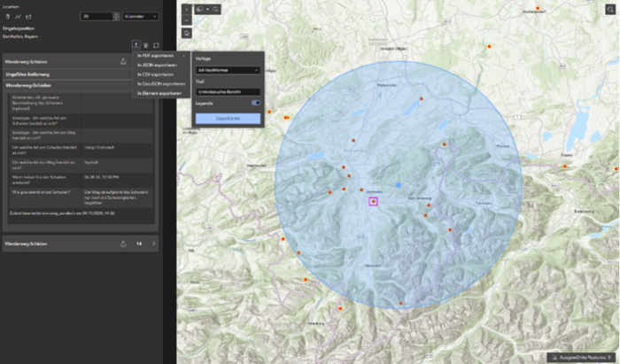This screenshot has height=364, width=620.
Task: Collapse the Ungefähre Entfernung section
Action: pyautogui.click(x=67, y=74)
